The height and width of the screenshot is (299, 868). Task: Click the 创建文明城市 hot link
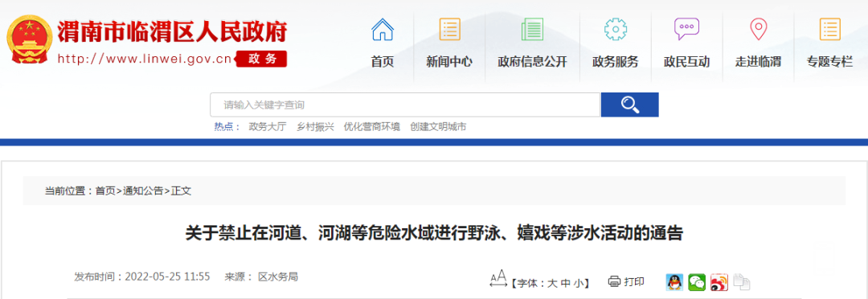point(438,127)
